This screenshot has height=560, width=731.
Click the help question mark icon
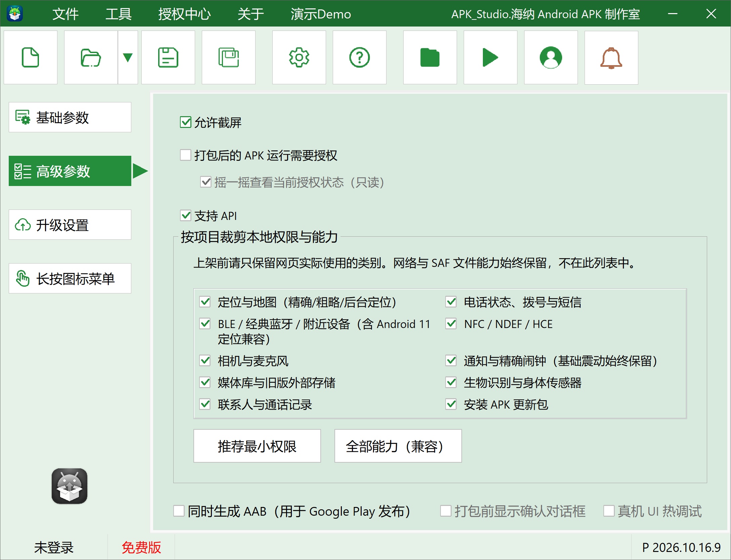(360, 57)
